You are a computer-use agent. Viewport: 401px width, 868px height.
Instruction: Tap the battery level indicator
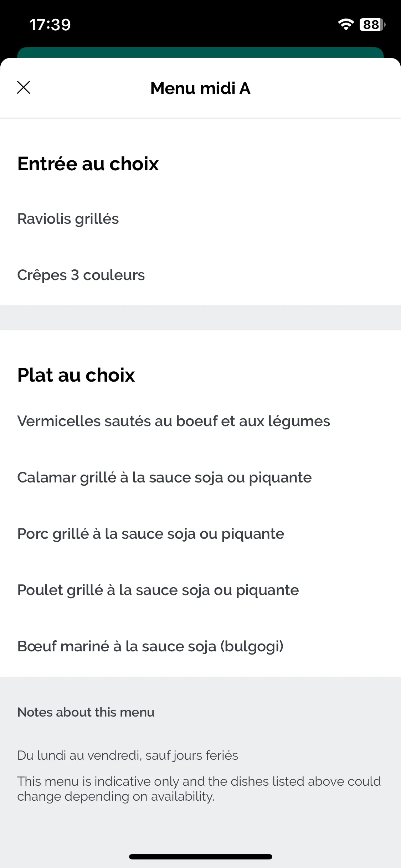[x=372, y=24]
